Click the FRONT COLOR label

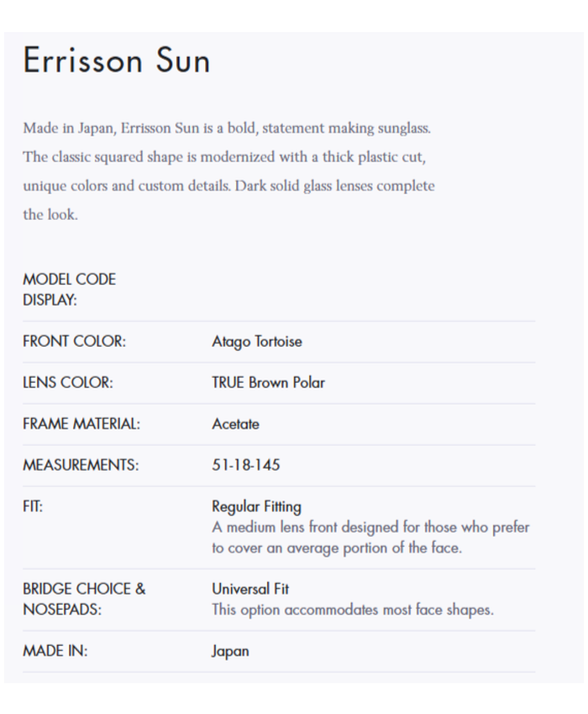(x=74, y=342)
